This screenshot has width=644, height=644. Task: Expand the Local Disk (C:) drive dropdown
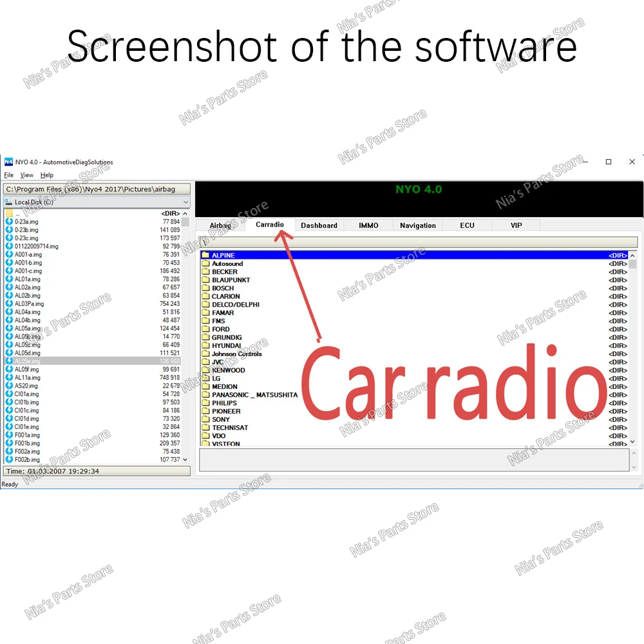186,202
